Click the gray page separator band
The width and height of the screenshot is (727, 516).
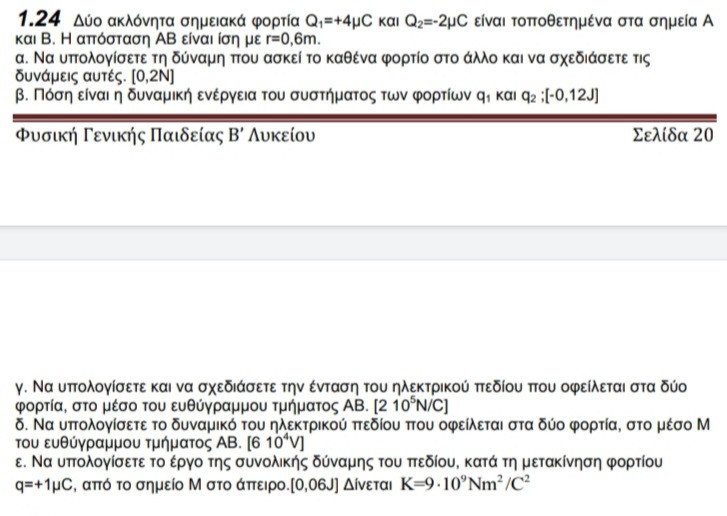(x=364, y=243)
